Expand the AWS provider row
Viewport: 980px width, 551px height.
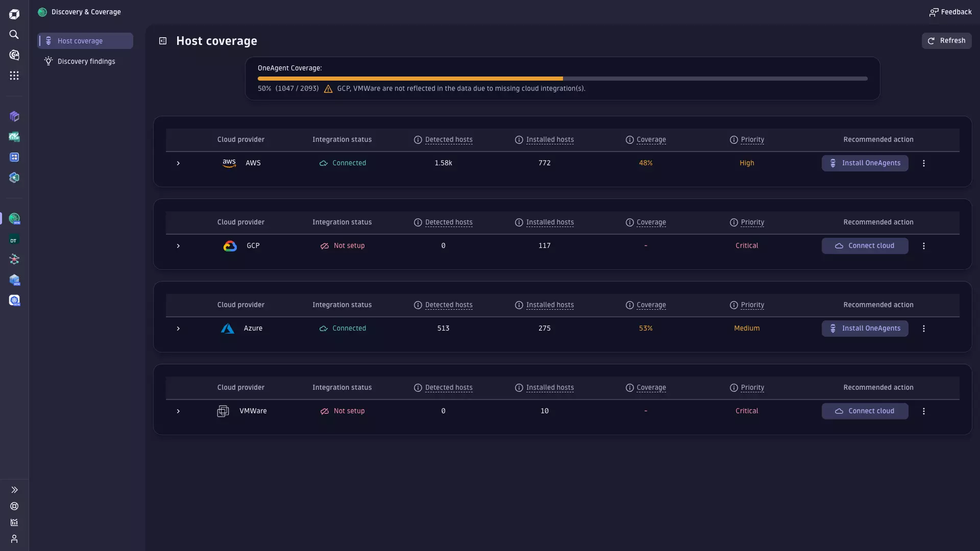pyautogui.click(x=178, y=163)
